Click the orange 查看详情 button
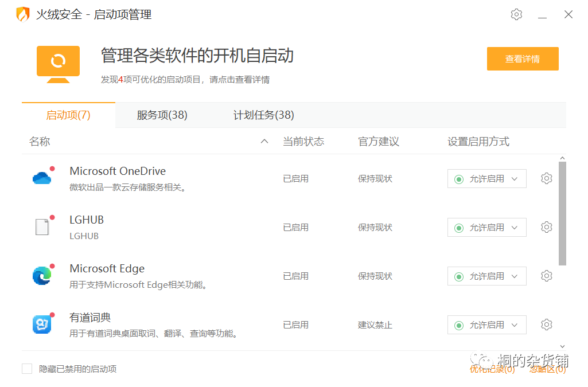The height and width of the screenshot is (387, 588). (x=522, y=59)
